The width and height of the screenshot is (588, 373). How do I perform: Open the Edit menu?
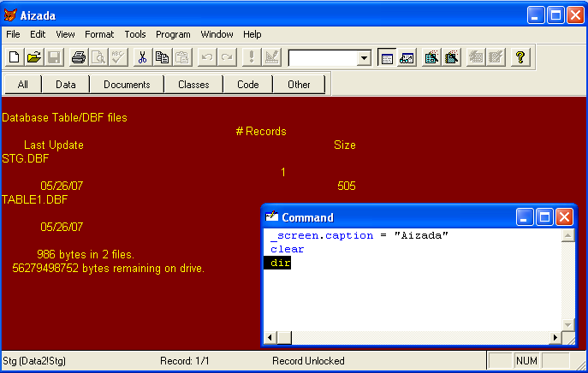tap(38, 34)
